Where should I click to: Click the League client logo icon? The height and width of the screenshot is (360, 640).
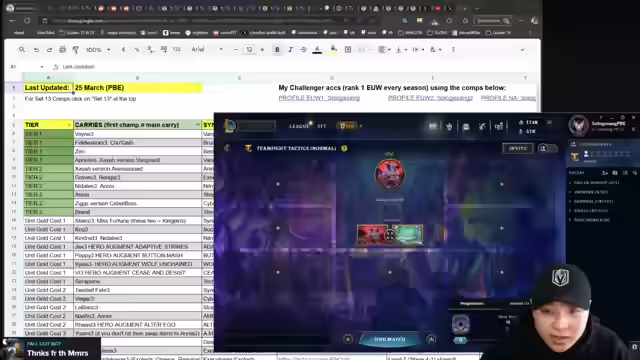click(x=230, y=126)
